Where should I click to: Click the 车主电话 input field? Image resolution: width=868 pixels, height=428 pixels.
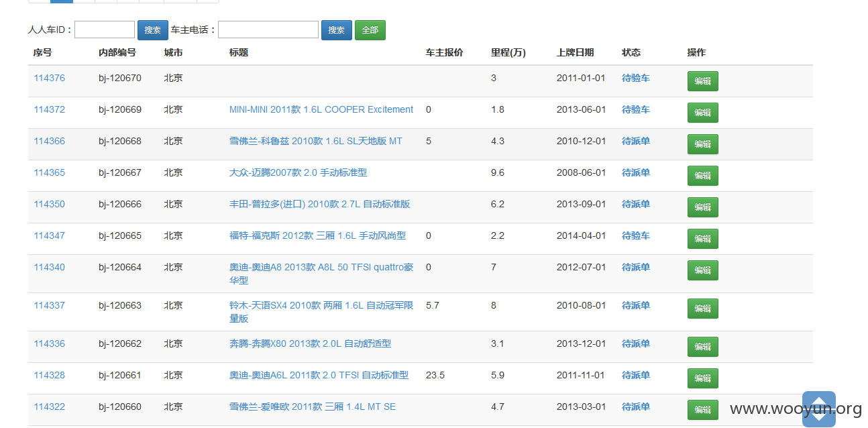point(268,30)
